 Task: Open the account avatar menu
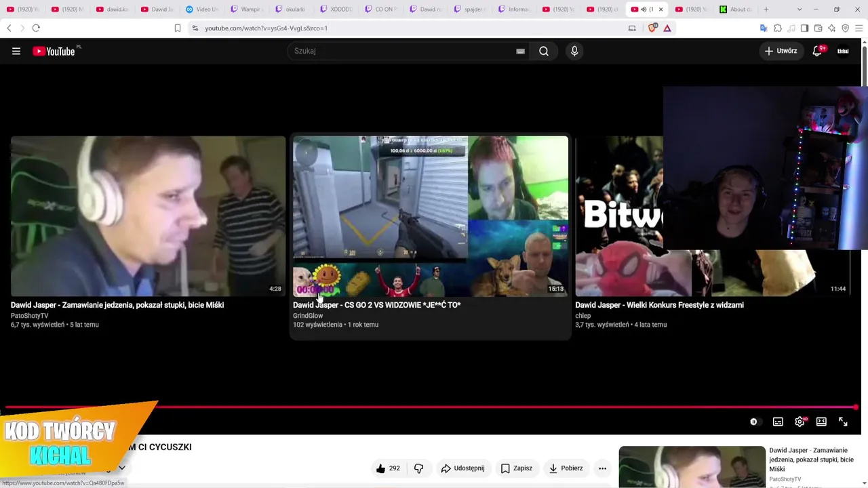click(x=843, y=51)
